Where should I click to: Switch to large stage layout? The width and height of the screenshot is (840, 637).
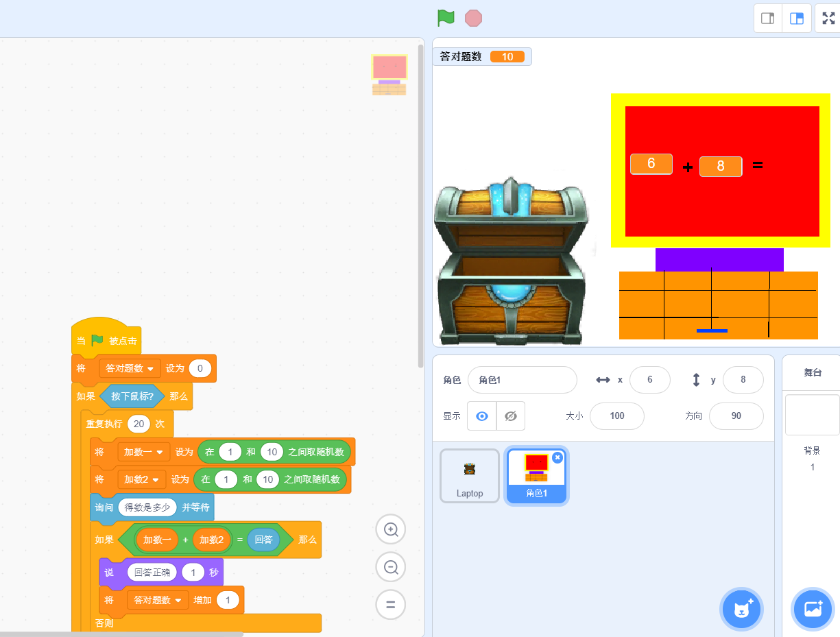coord(797,19)
